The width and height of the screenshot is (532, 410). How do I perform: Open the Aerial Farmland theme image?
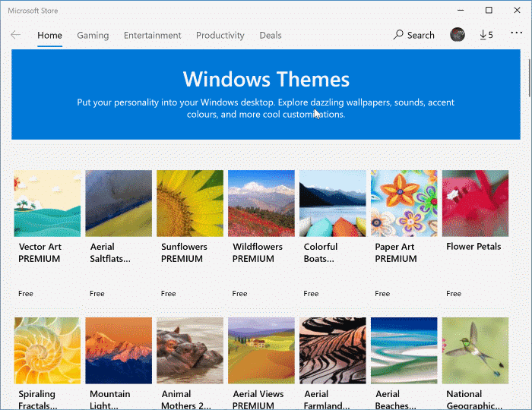[x=333, y=350]
